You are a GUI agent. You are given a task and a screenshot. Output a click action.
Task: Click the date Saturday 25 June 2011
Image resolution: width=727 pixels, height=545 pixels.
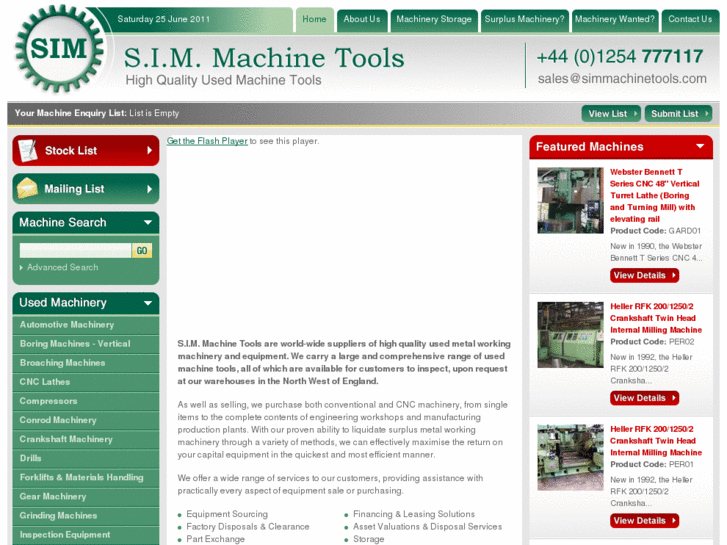click(164, 19)
